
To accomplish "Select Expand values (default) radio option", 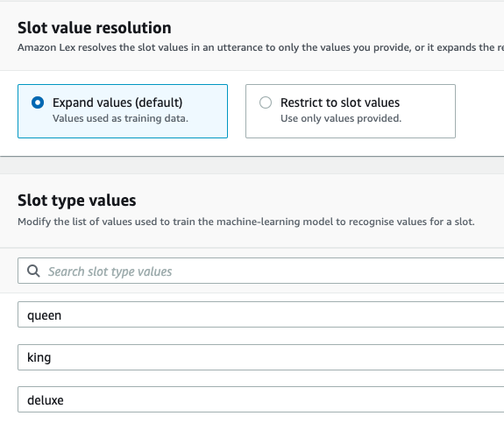I will [38, 102].
